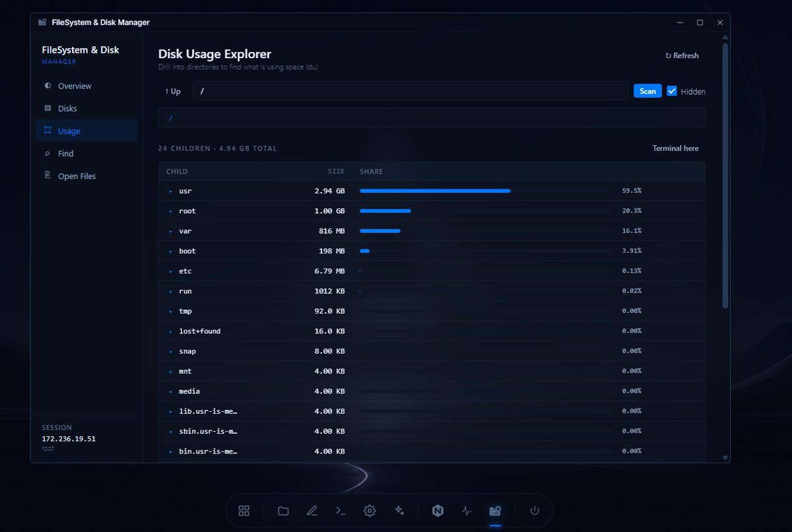792x532 pixels.
Task: Open the terminal icon in the dock
Action: point(341,511)
